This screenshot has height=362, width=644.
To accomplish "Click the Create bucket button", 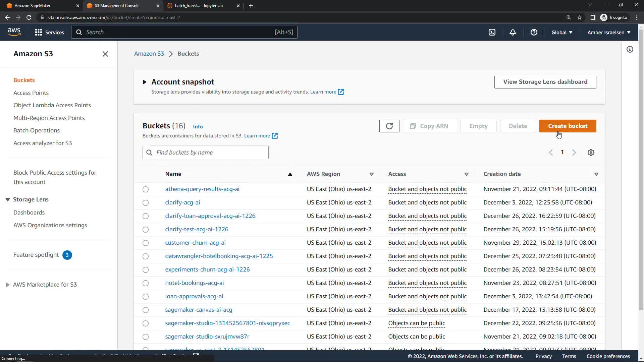I will (x=567, y=126).
